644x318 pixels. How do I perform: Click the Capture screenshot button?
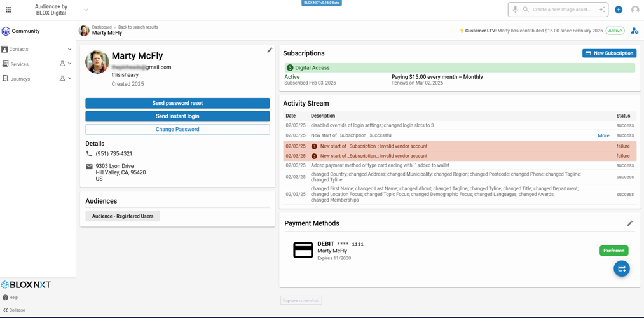301,301
